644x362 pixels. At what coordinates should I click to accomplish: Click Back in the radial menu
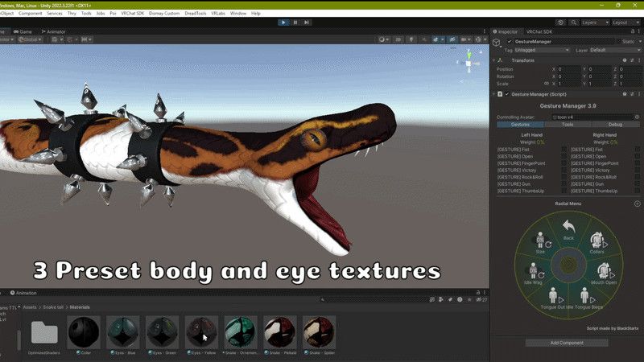[568, 230]
